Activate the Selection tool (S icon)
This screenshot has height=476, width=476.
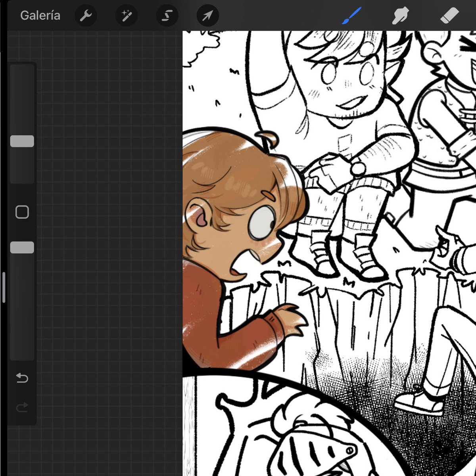tap(167, 16)
